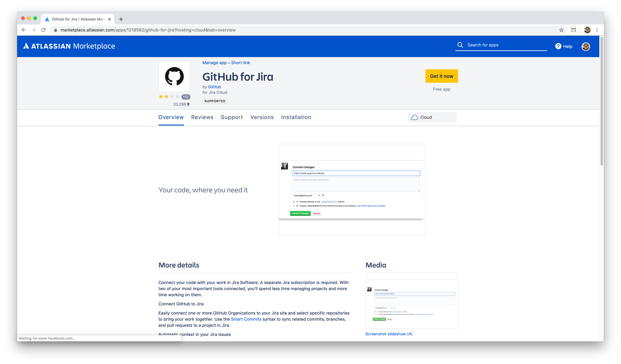Go back using browser back arrow
The width and height of the screenshot is (621, 364).
click(x=24, y=30)
